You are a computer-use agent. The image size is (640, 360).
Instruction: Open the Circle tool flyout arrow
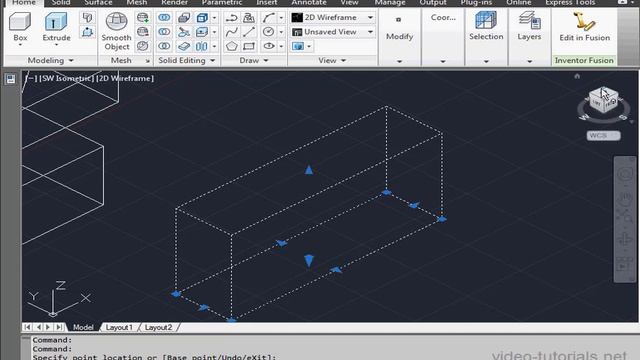[281, 32]
